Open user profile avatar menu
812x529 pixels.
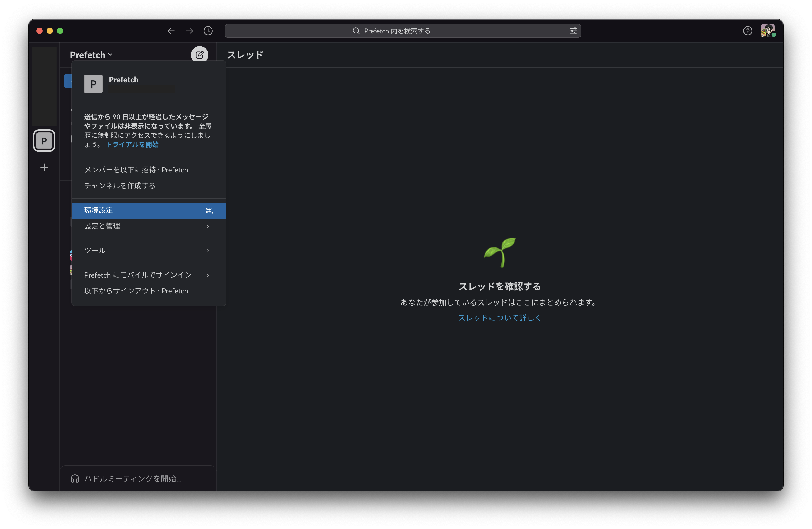767,31
